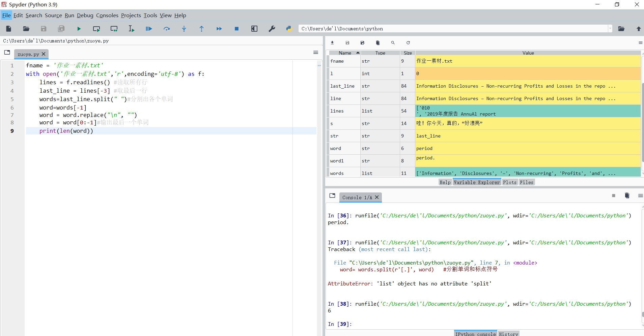Open the View menu
The width and height of the screenshot is (644, 336).
point(166,15)
